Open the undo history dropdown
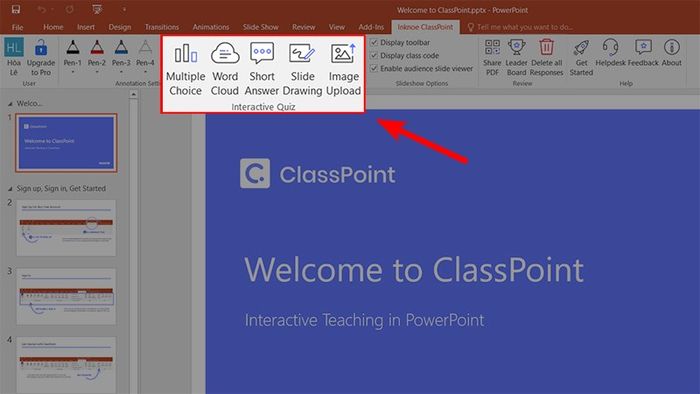Viewport: 700px width, 394px height. click(x=52, y=9)
